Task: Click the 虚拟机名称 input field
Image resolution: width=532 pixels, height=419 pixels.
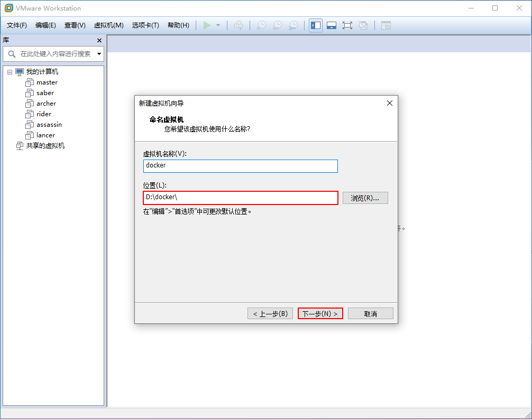Action: pos(240,166)
